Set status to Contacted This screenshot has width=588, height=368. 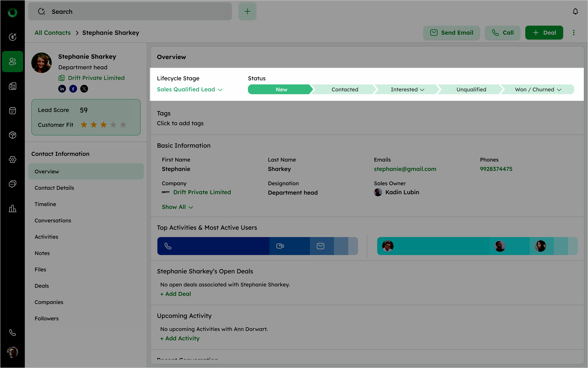(345, 90)
